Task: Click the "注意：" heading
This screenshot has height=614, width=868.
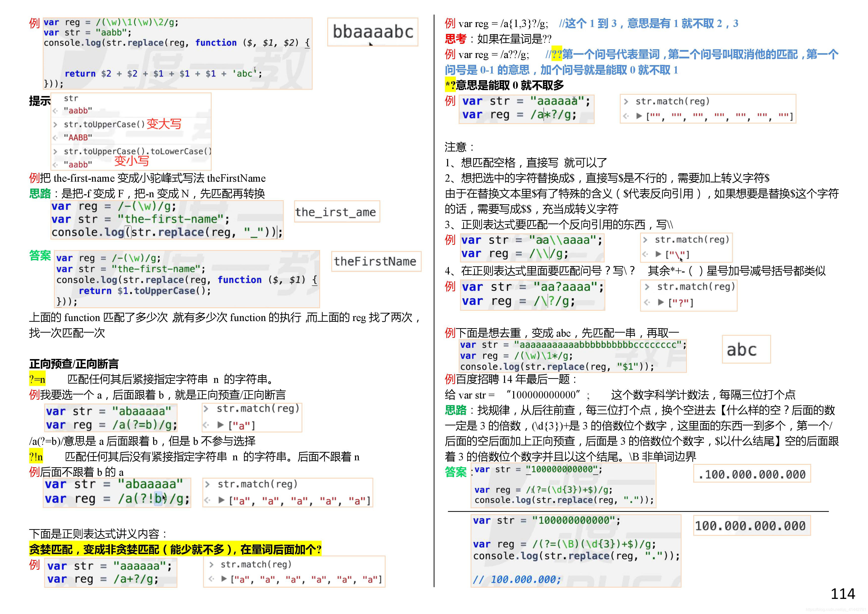Action: 459,147
